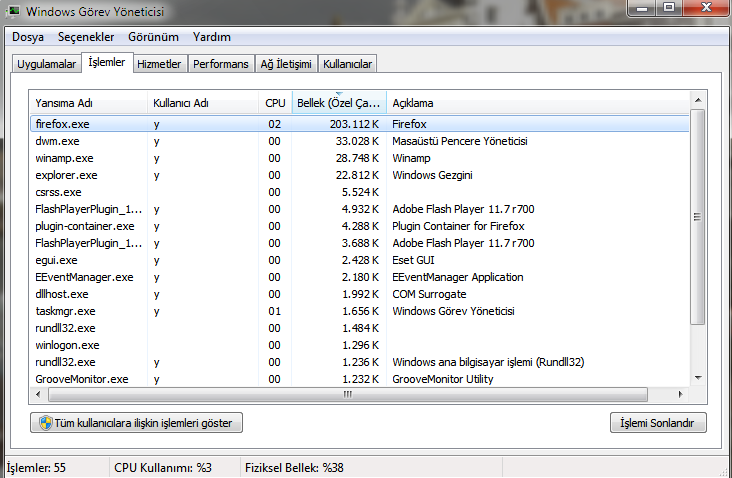Screen dimensions: 732x478
Task: Go to the Performans tab
Action: click(221, 64)
